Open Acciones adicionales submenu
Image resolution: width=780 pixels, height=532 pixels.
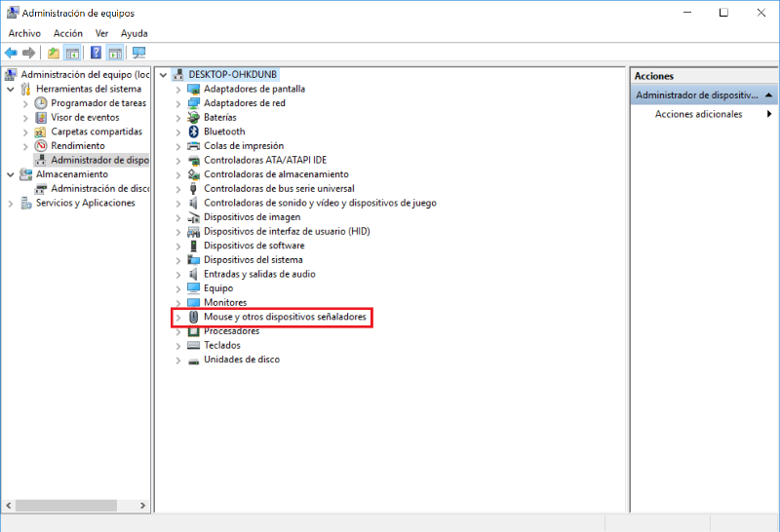698,114
